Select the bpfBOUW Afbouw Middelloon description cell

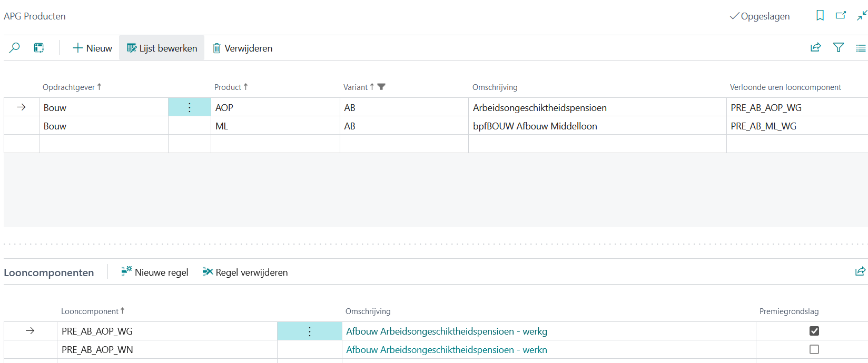[535, 126]
